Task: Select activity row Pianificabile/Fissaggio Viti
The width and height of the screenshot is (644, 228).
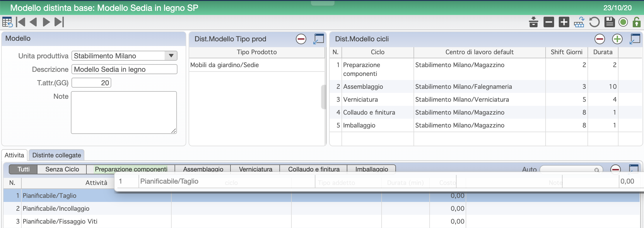Action: [x=321, y=221]
